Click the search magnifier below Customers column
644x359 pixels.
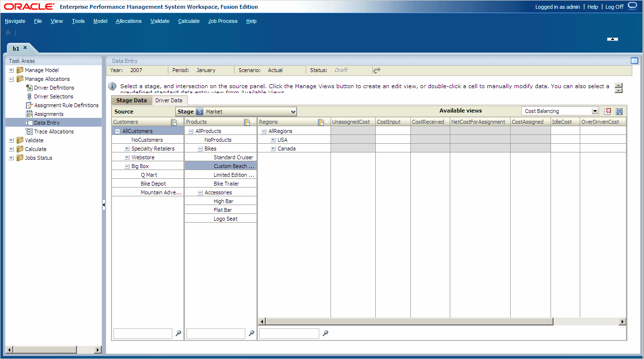click(x=178, y=333)
